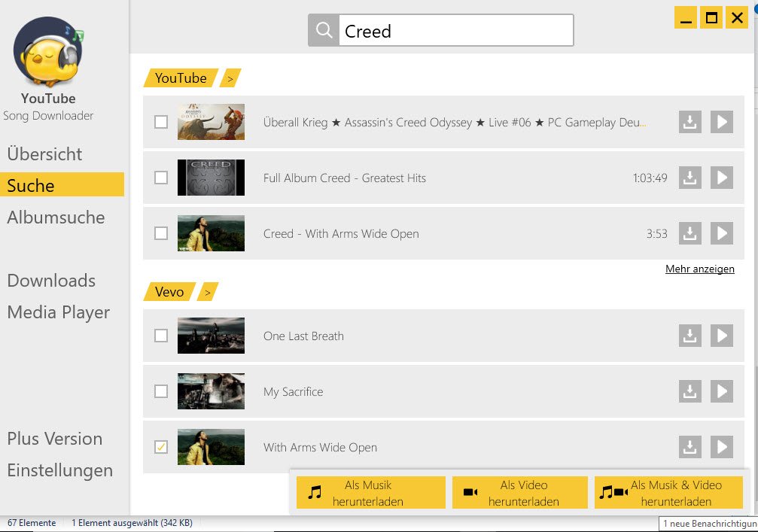Open the 1 neue Benachrichtigung notification

(x=708, y=523)
